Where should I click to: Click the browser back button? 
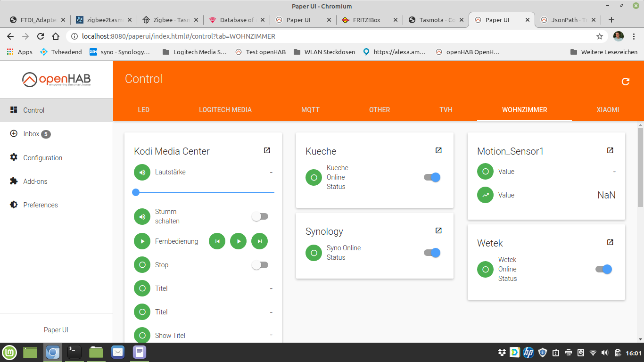click(x=10, y=36)
